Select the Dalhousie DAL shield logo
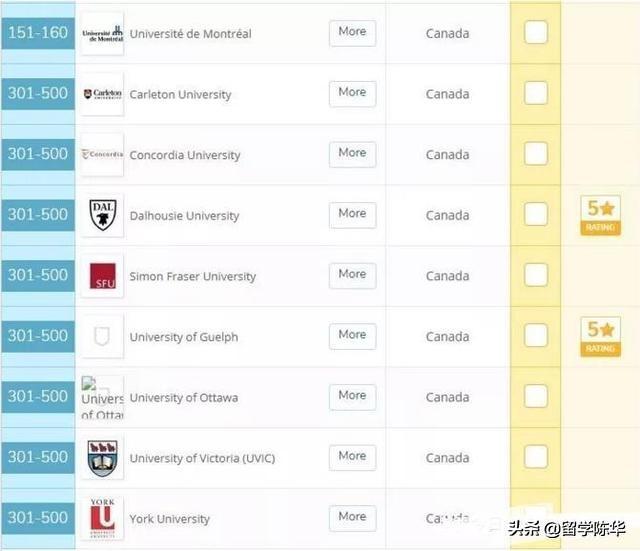640x551 pixels. (x=102, y=215)
